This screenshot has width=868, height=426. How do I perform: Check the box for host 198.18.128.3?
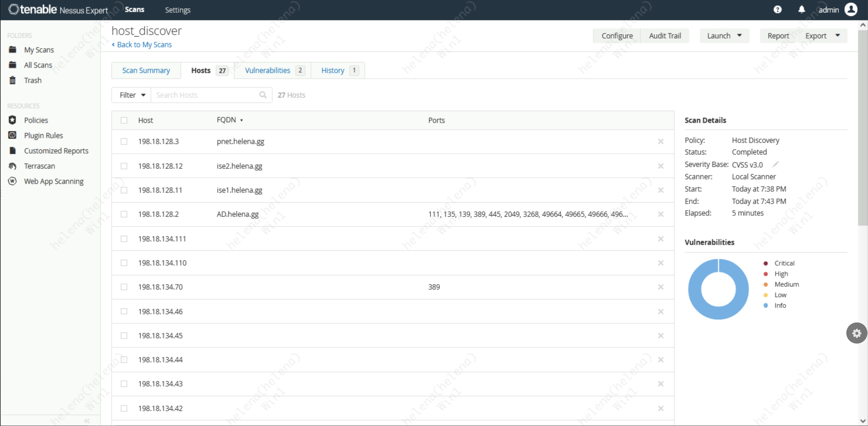(x=124, y=141)
